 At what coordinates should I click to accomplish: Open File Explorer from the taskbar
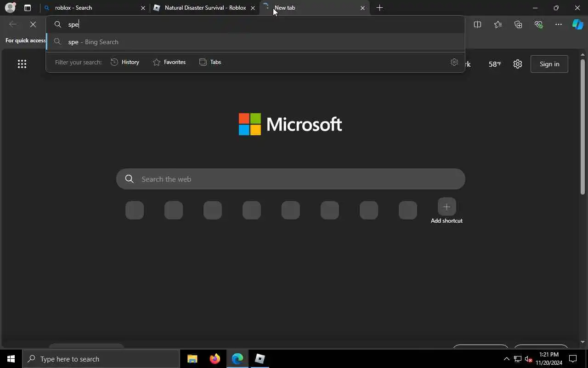click(192, 359)
